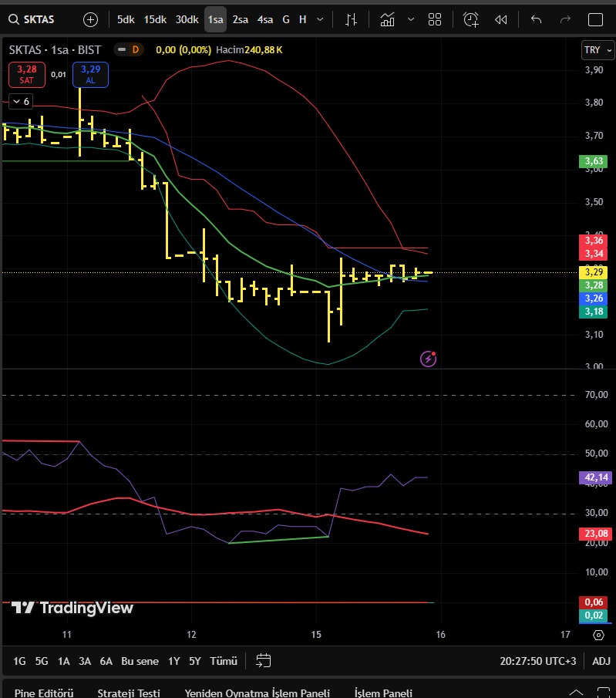Select the 2sa timeframe

tap(241, 19)
